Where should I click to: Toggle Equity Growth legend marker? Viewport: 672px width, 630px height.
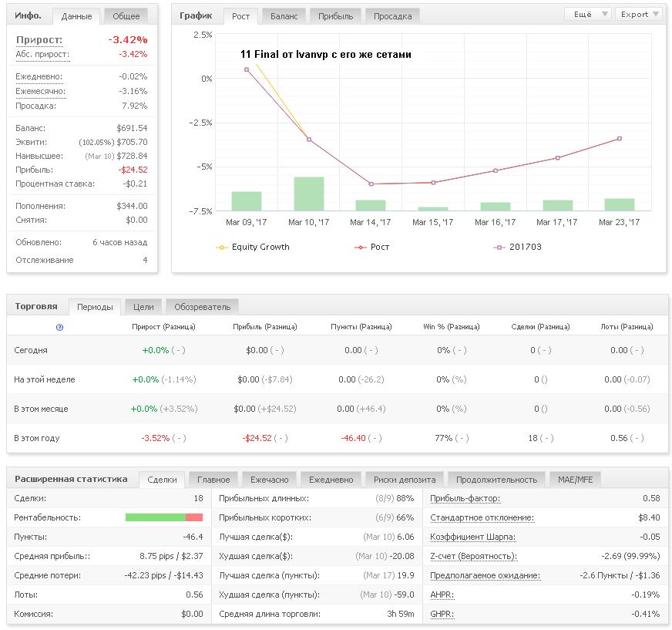(x=221, y=248)
